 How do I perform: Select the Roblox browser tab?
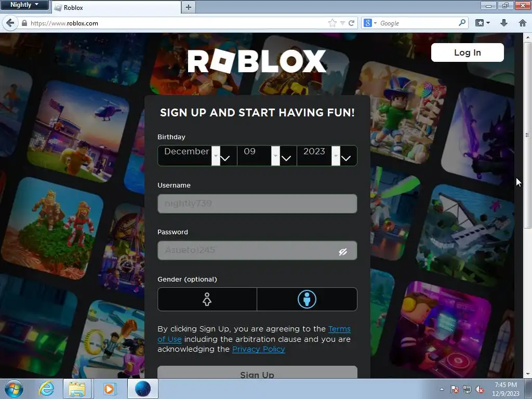[116, 7]
